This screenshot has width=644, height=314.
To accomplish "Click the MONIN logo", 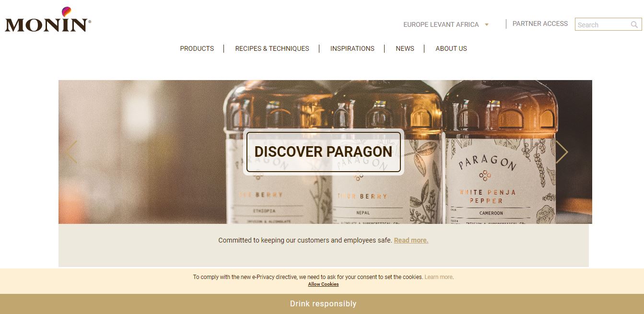I will tap(48, 20).
